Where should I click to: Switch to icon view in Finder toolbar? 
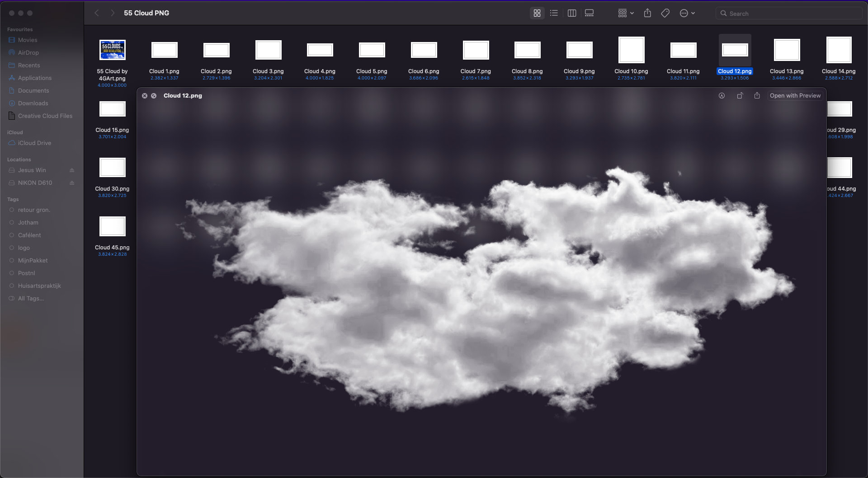[537, 13]
